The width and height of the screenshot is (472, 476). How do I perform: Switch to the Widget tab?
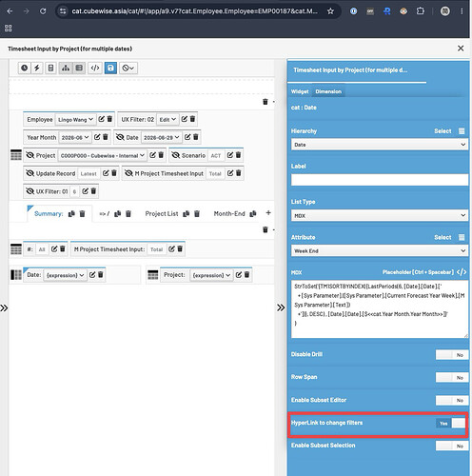(300, 91)
